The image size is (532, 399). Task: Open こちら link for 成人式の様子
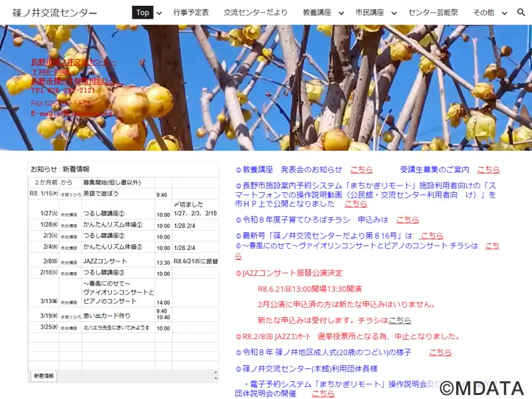click(x=440, y=352)
